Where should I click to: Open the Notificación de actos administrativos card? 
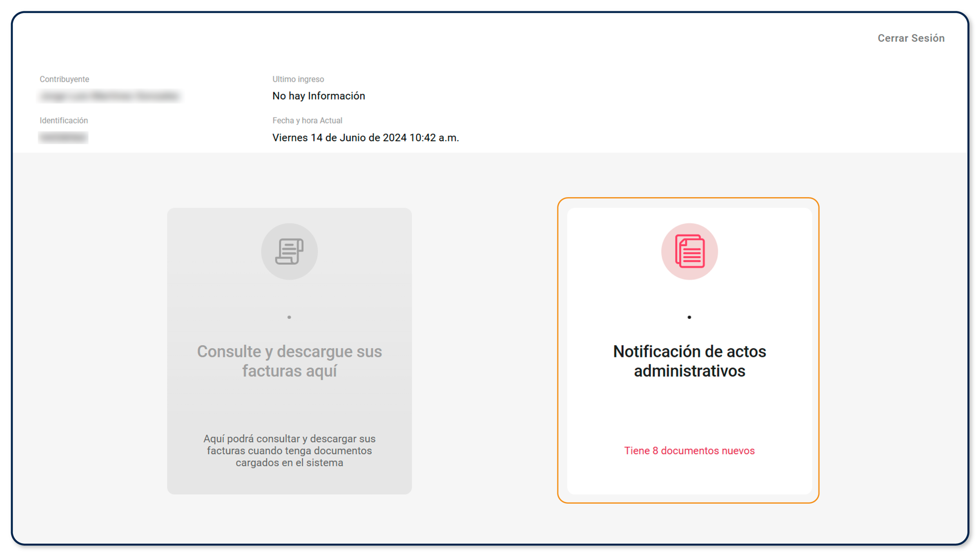[x=690, y=361]
